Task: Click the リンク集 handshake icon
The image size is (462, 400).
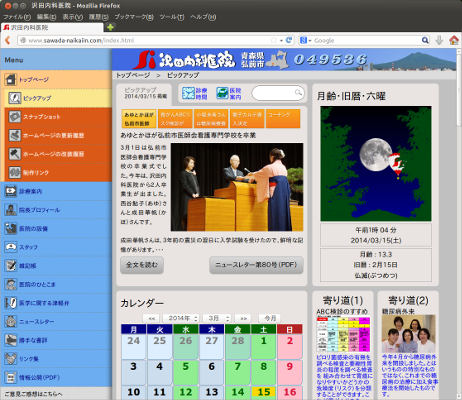Action: [11, 359]
